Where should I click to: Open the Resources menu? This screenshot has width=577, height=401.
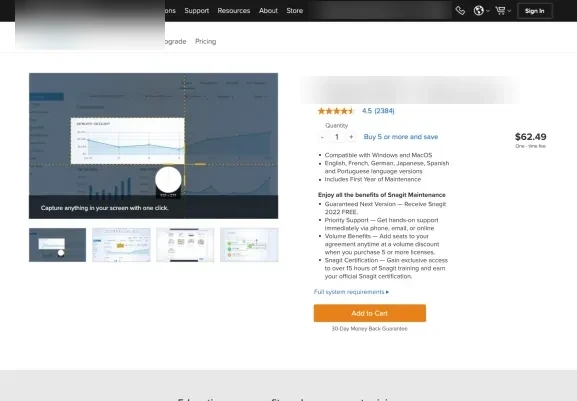pyautogui.click(x=234, y=11)
